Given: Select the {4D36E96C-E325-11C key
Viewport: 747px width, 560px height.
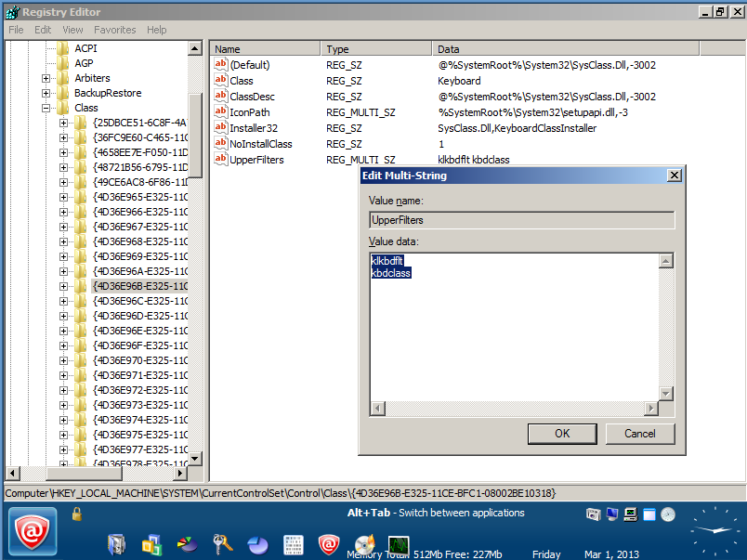Looking at the screenshot, I should [x=140, y=301].
